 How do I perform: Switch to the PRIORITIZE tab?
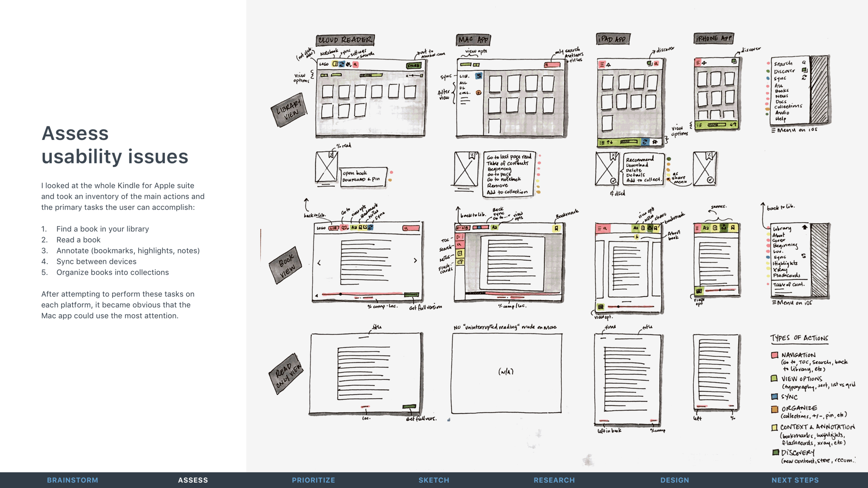[313, 480]
